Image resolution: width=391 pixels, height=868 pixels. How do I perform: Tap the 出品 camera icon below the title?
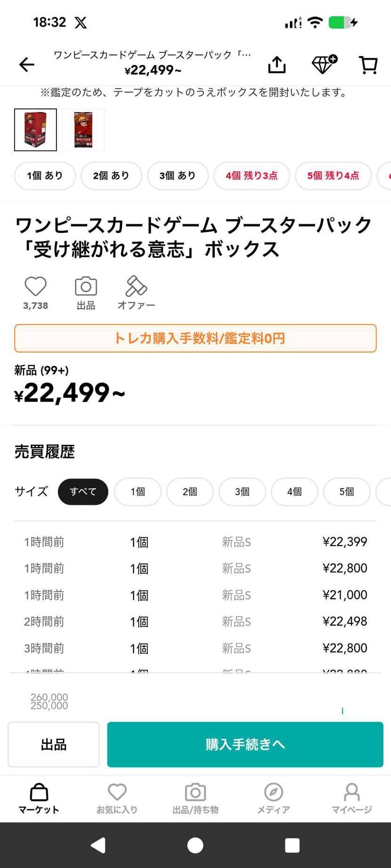(85, 286)
